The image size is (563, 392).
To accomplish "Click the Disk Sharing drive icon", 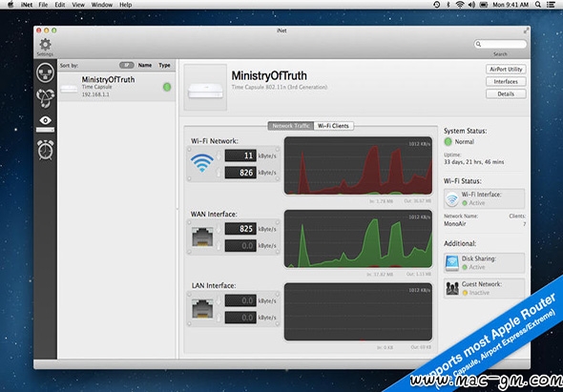I will click(x=452, y=263).
